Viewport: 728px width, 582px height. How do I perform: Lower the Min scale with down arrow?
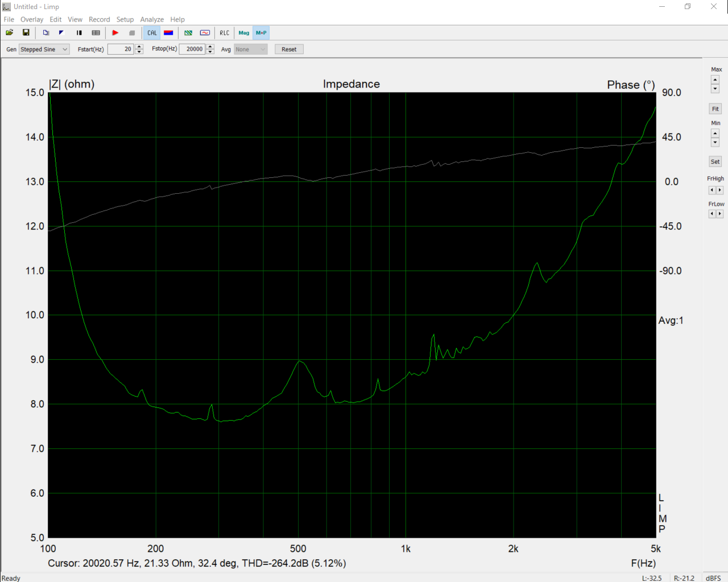click(x=715, y=142)
